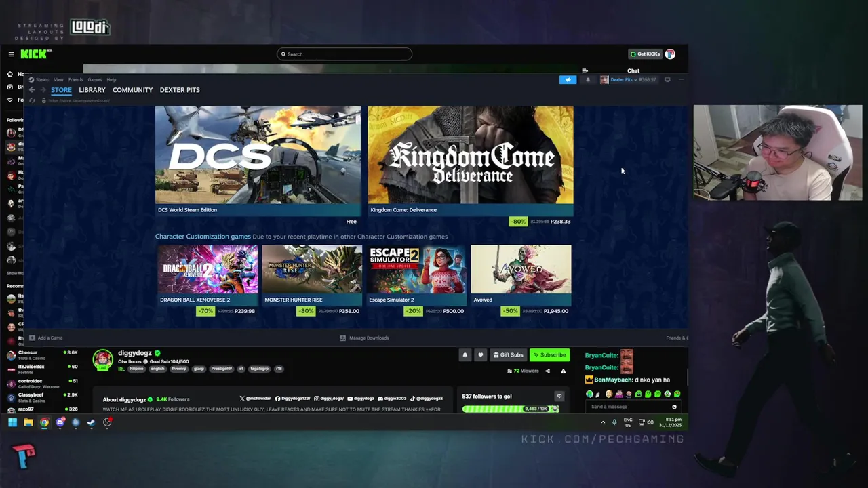The image size is (868, 488).
Task: Open Steam from the taskbar
Action: [91, 422]
